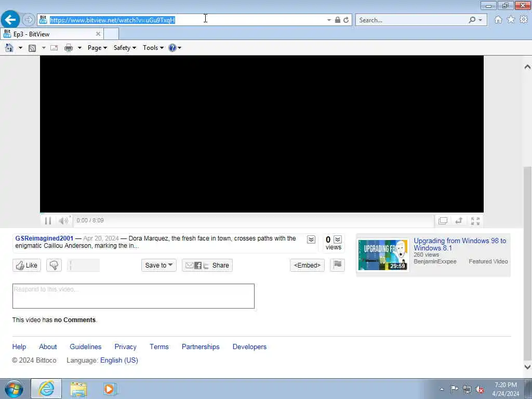
Task: Click the Print icon
Action: pyautogui.click(x=69, y=48)
